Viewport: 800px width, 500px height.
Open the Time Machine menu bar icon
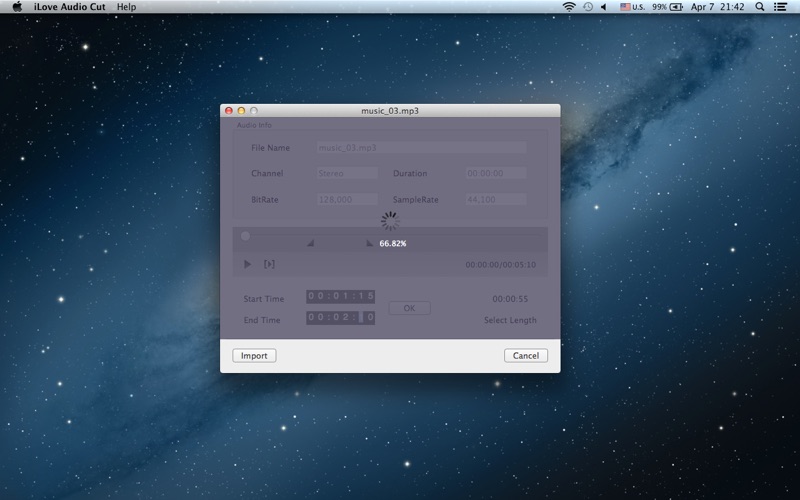click(588, 7)
